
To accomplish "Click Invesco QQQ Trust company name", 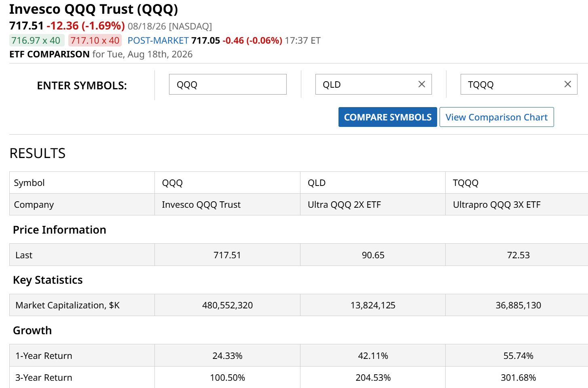I will [201, 205].
